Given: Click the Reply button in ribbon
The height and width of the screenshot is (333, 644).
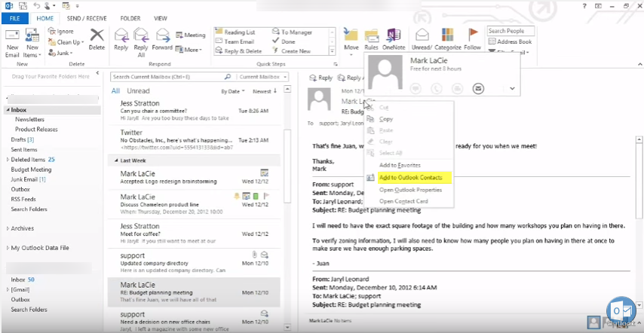Looking at the screenshot, I should point(121,39).
